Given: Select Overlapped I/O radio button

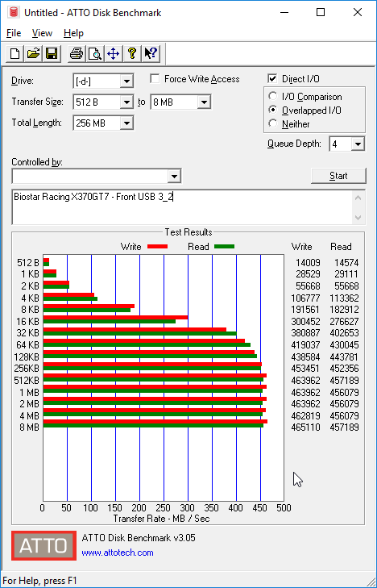Looking at the screenshot, I should click(x=273, y=110).
